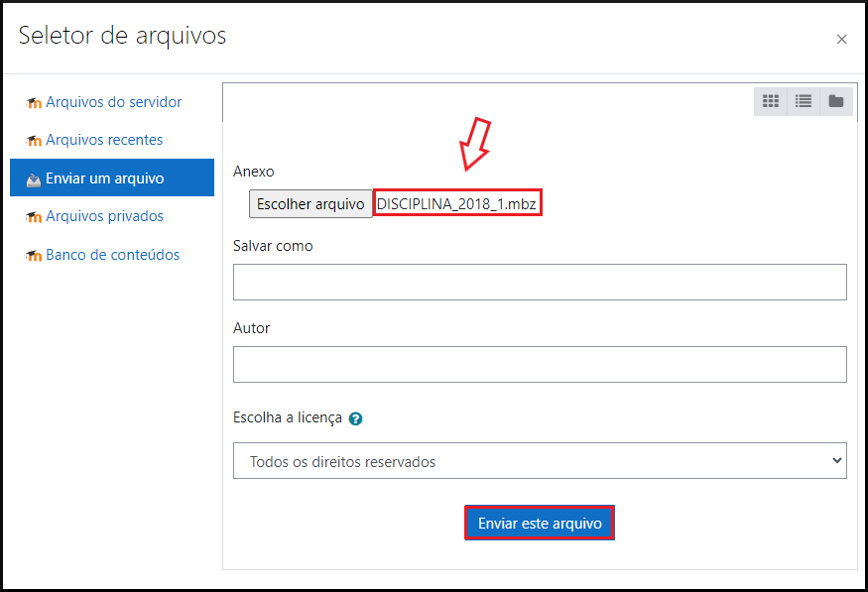
Task: Select the Arquivos recentes repository
Action: pos(104,140)
